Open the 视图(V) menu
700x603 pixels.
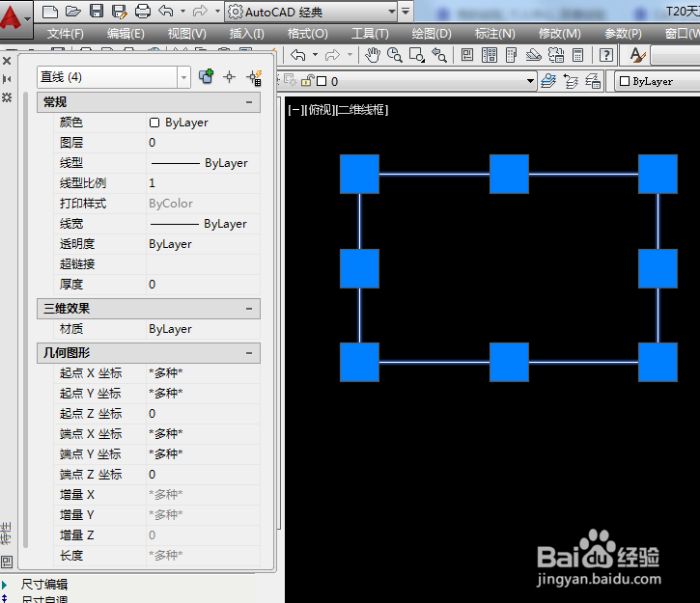(x=186, y=34)
